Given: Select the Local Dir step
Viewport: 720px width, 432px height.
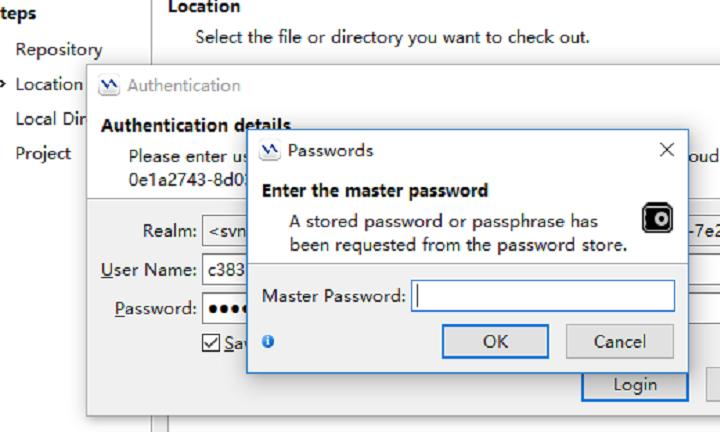Looking at the screenshot, I should [51, 119].
